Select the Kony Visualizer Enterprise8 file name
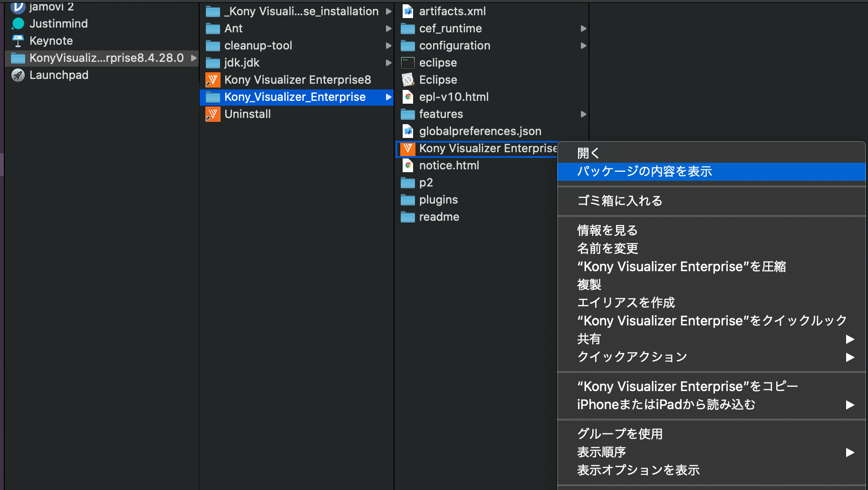The height and width of the screenshot is (490, 868). click(x=298, y=80)
